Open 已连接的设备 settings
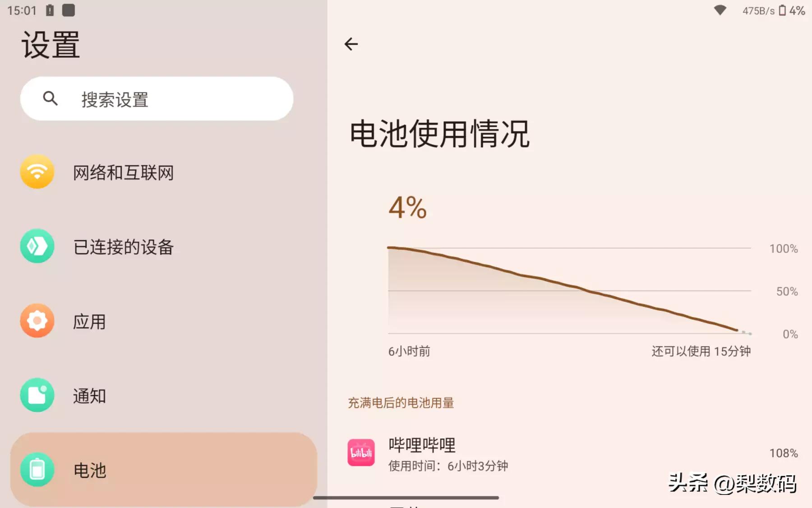Image resolution: width=812 pixels, height=508 pixels. point(123,247)
